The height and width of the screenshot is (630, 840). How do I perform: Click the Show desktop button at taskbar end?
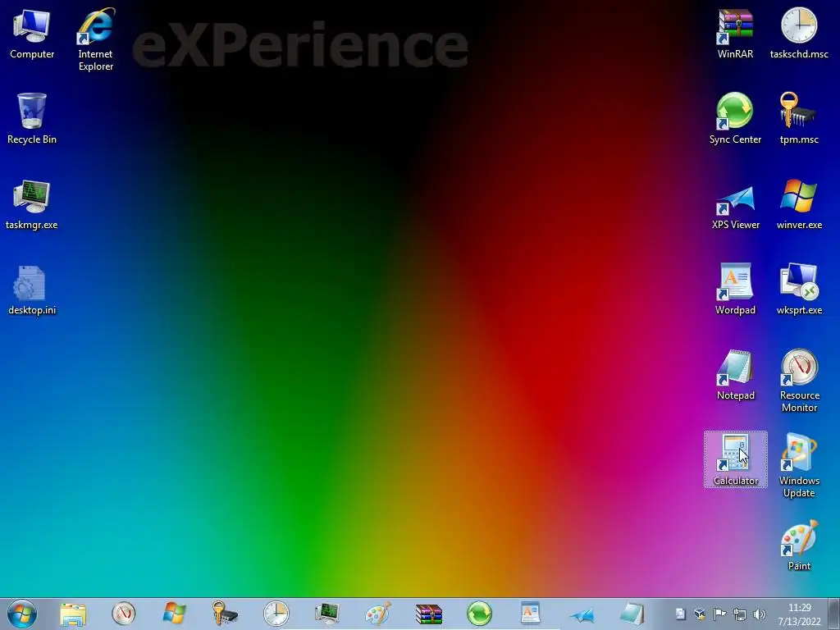834,614
